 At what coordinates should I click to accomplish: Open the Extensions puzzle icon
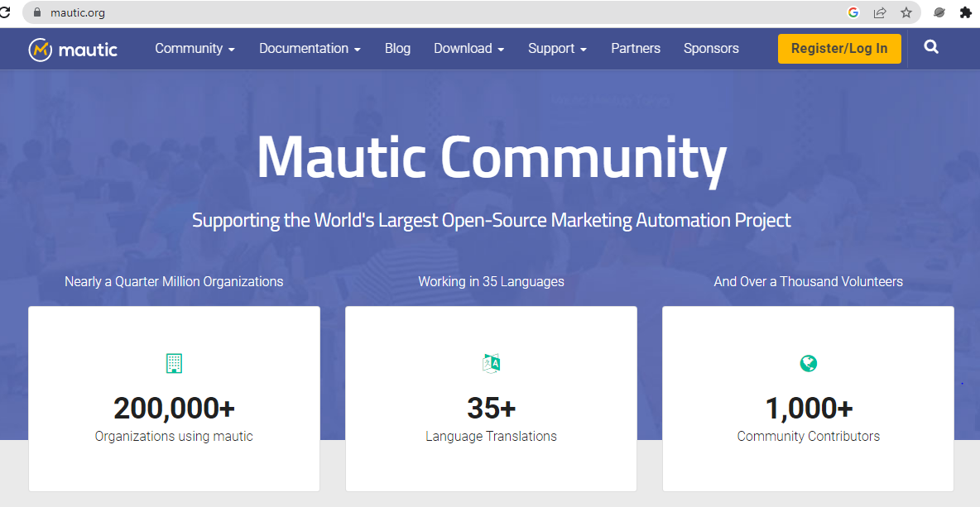[966, 12]
